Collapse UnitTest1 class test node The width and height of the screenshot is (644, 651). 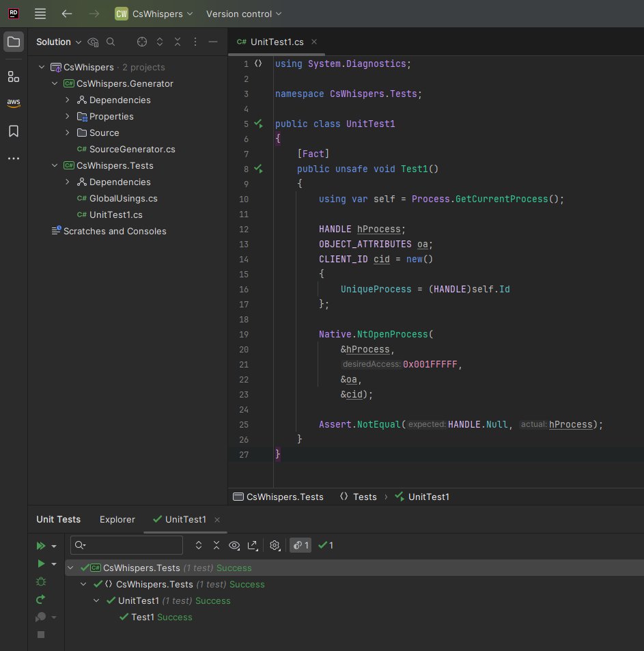96,600
